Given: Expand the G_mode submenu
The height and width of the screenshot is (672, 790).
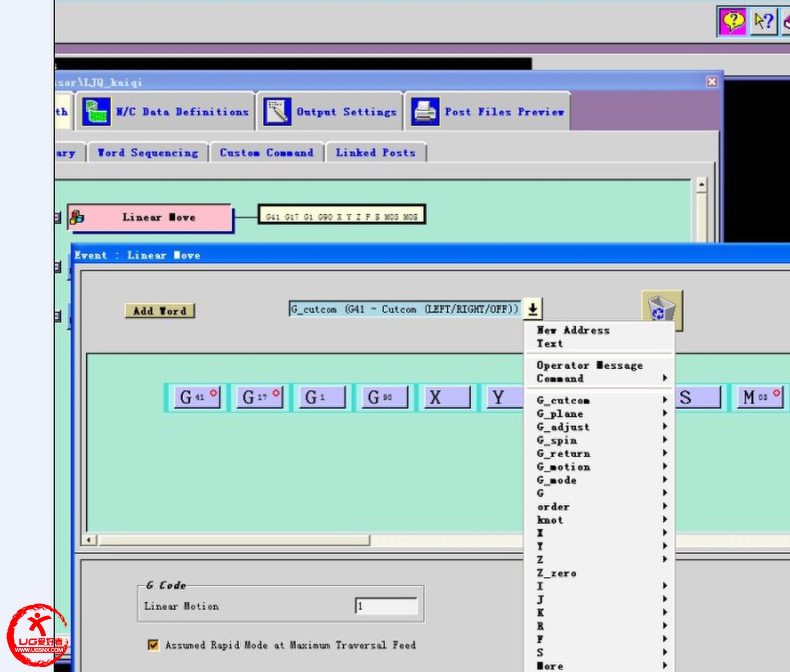Looking at the screenshot, I should (x=599, y=480).
